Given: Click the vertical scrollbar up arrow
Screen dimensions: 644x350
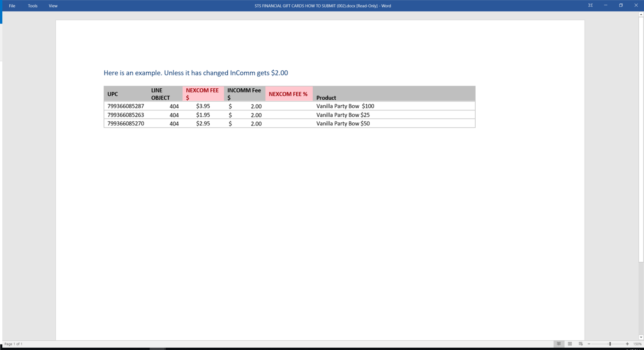Looking at the screenshot, I should 641,15.
